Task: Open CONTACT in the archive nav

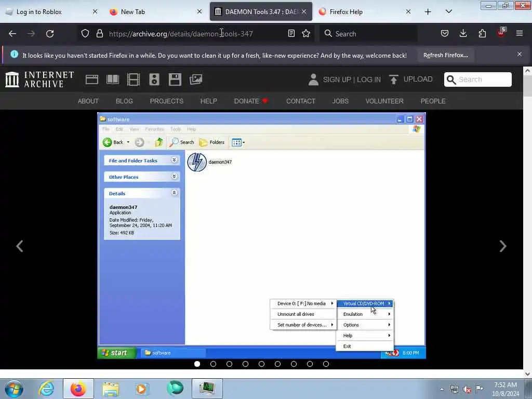Action: pyautogui.click(x=301, y=101)
